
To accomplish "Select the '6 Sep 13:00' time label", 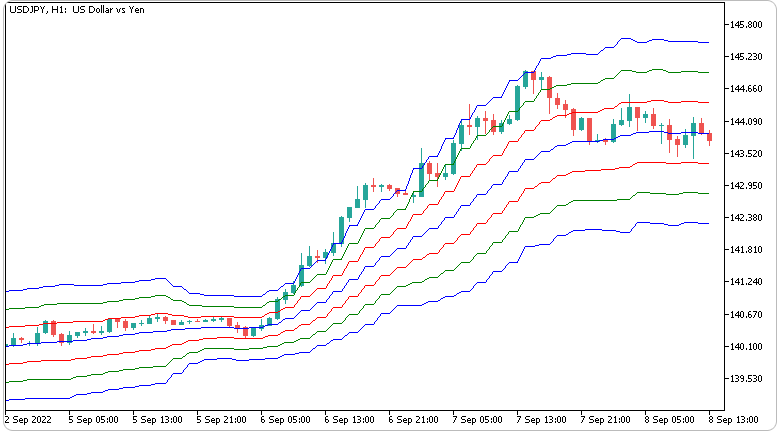I will pyautogui.click(x=350, y=420).
